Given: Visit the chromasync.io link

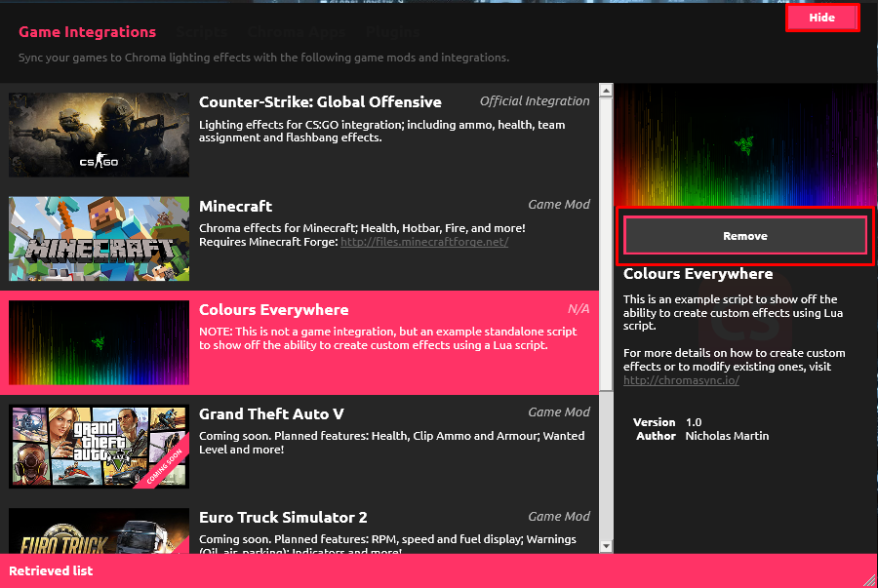Looking at the screenshot, I should (681, 380).
